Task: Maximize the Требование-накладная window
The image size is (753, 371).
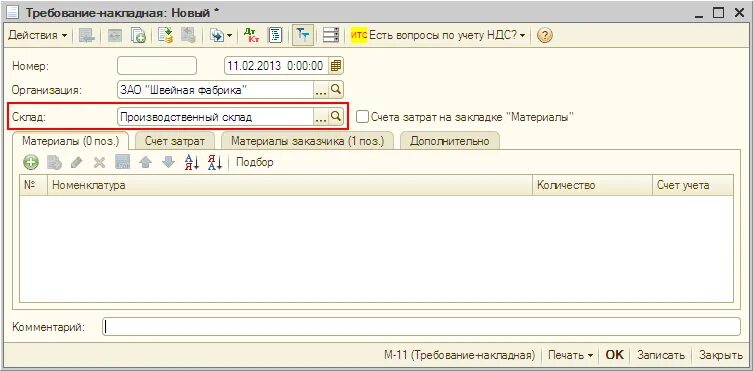Action: click(x=718, y=13)
